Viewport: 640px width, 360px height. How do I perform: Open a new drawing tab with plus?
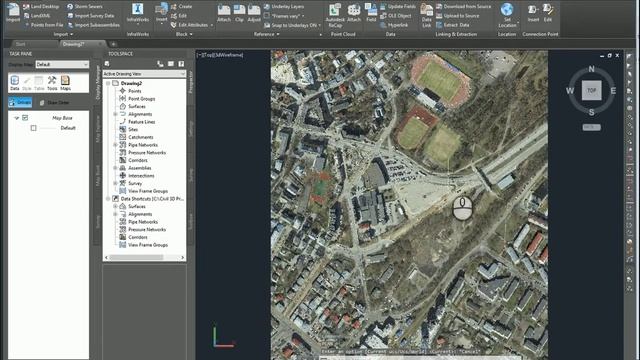click(x=113, y=44)
